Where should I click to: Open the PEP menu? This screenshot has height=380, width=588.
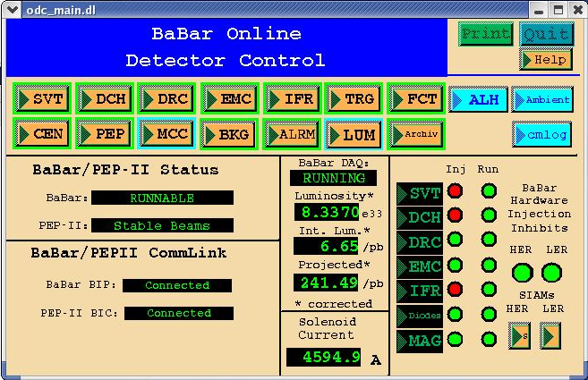pyautogui.click(x=103, y=134)
